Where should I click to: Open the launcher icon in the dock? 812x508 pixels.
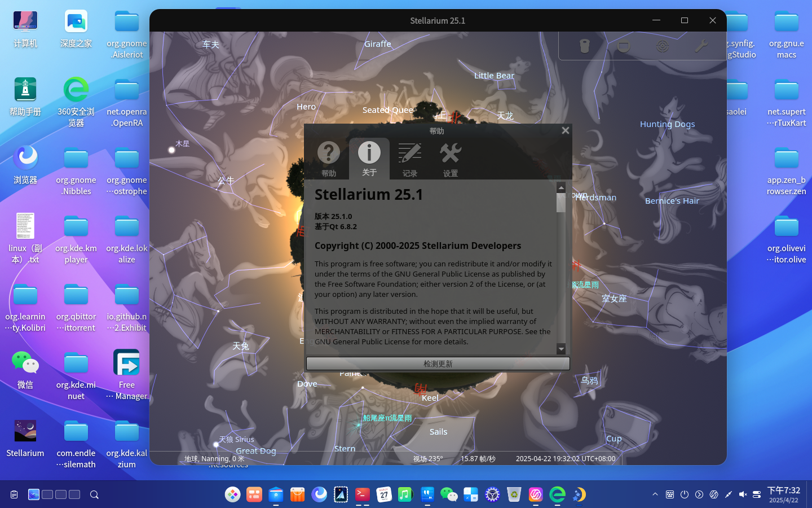tap(232, 494)
